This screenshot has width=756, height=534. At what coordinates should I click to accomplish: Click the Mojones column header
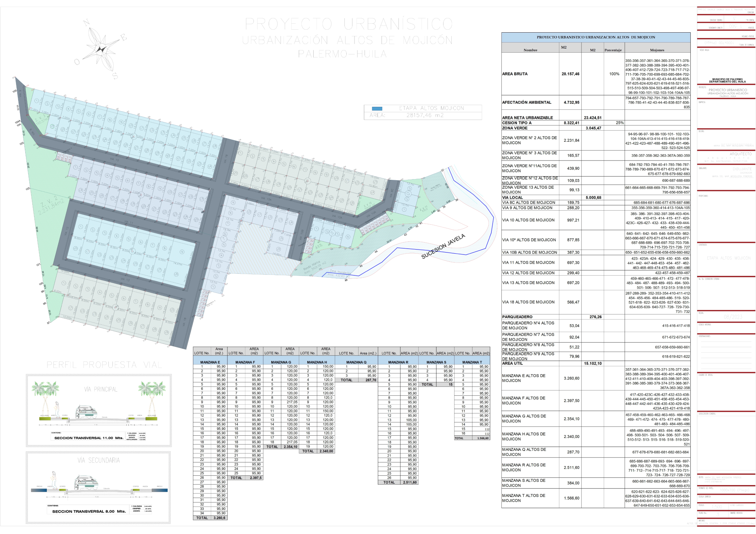click(x=657, y=50)
